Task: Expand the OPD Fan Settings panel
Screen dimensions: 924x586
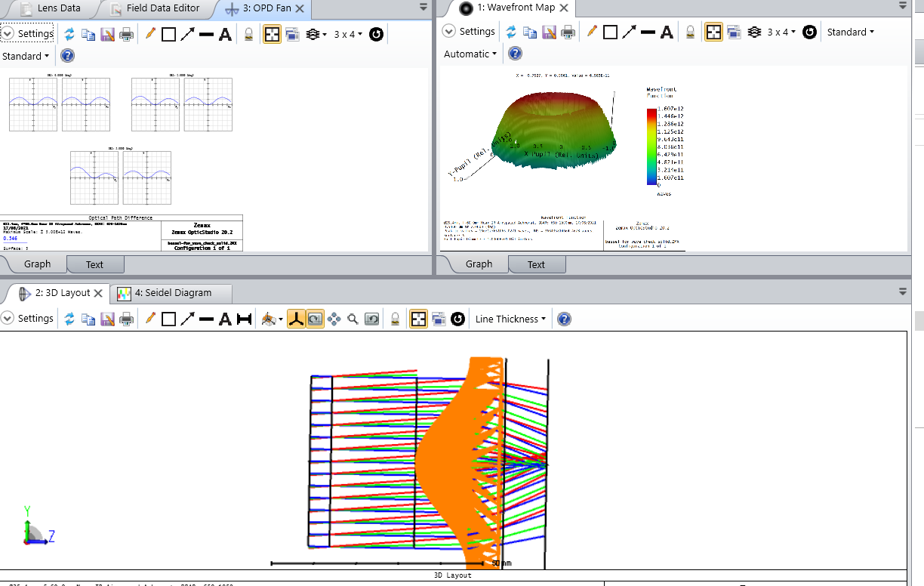Action: pyautogui.click(x=28, y=33)
